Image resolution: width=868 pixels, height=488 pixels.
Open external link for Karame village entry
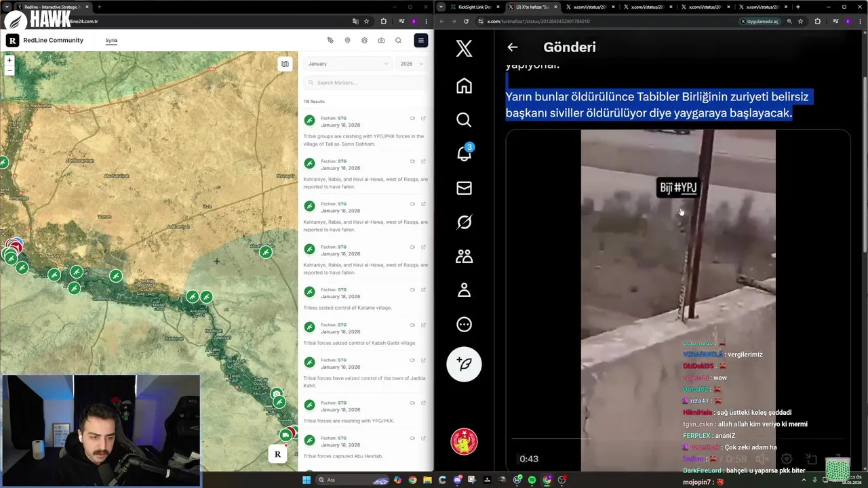pos(423,289)
